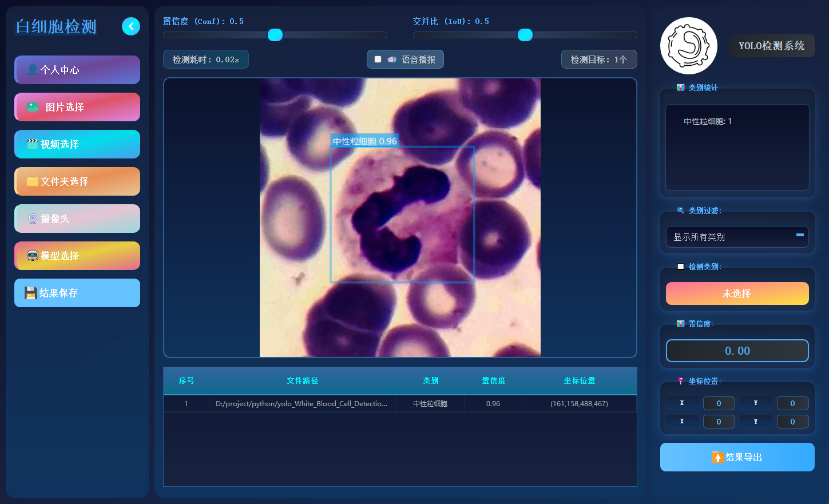This screenshot has width=829, height=504.
Task: Start the 摄像头 camera feed
Action: tap(77, 219)
